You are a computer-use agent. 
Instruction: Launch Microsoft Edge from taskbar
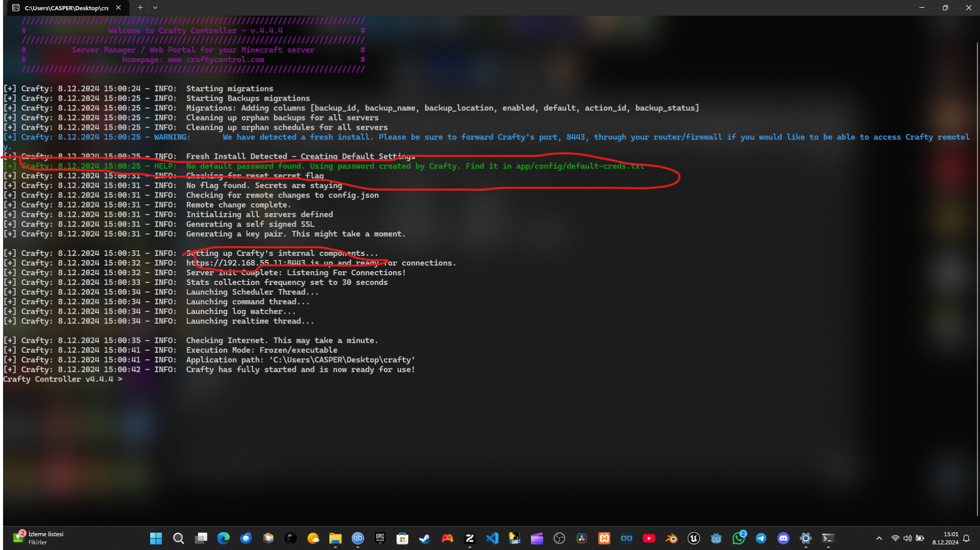coord(224,538)
